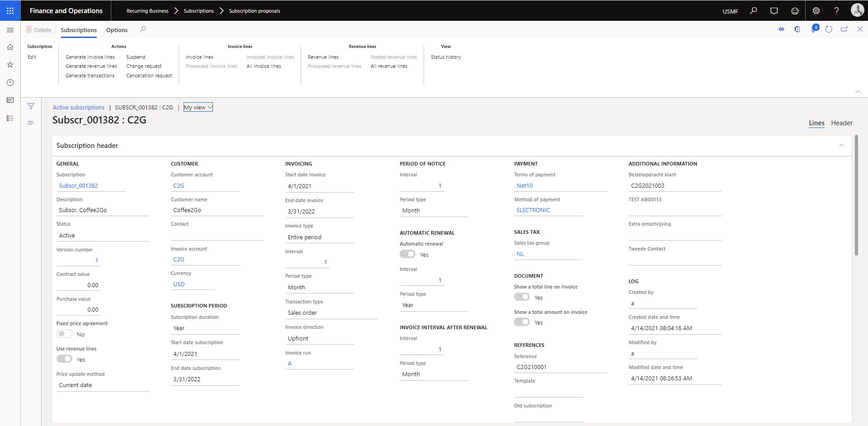The width and height of the screenshot is (868, 426).
Task: Open the Messages chat icon
Action: tap(774, 11)
